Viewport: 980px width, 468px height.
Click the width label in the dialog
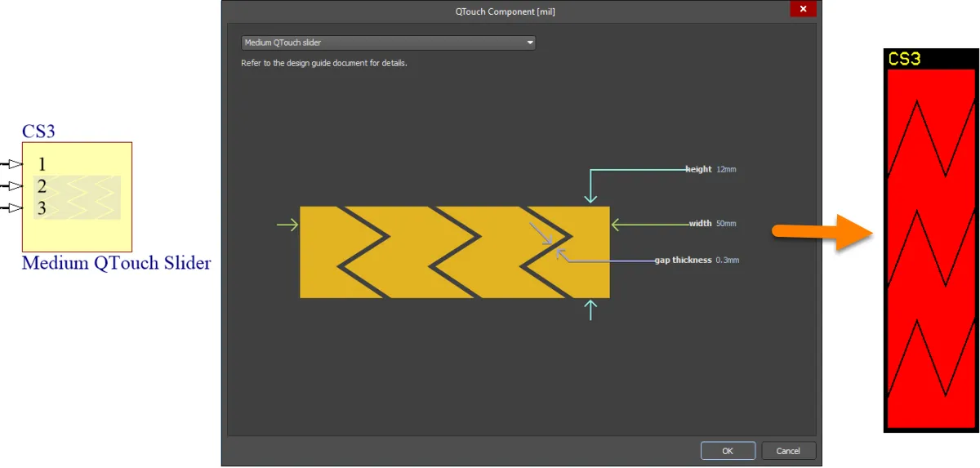click(x=701, y=223)
